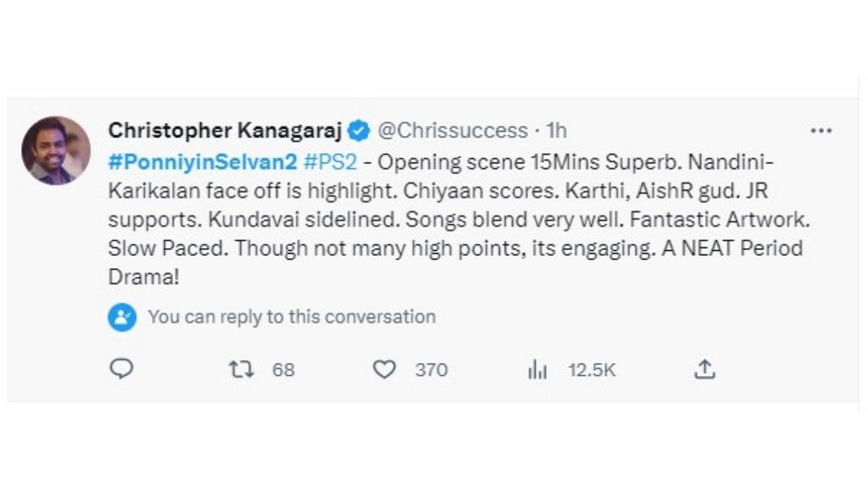Click the share upload arrow icon
Screen dimensions: 868x488
(x=704, y=369)
